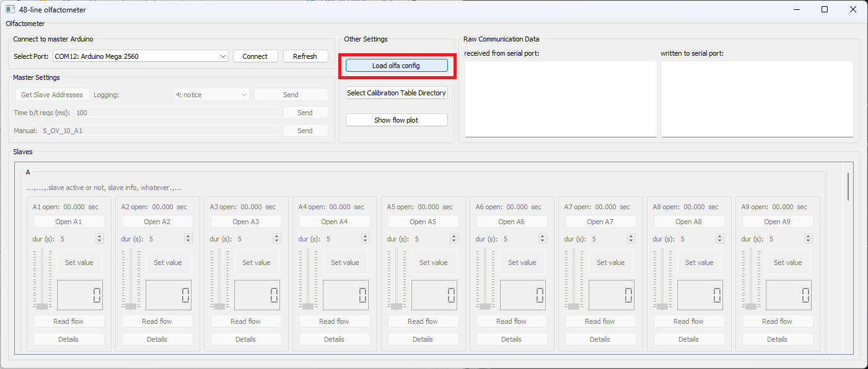Click Send next to Time b/t reqs
Screen dimensions: 868x369
(305, 113)
